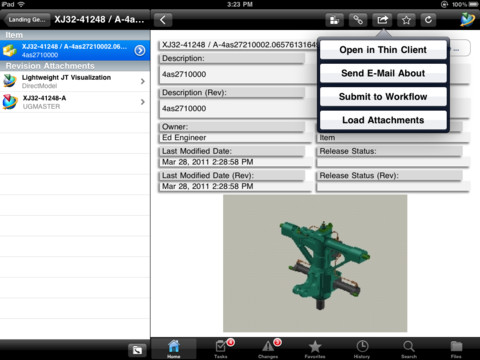Select Load Attachments option
Viewport: 480px width, 360px height.
click(x=383, y=120)
